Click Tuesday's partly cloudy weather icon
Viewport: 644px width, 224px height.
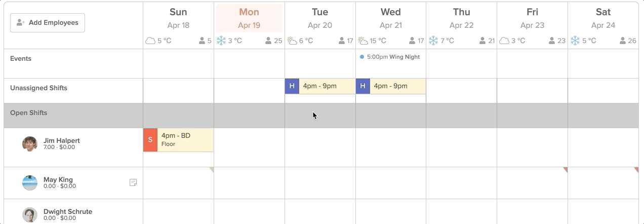(292, 41)
